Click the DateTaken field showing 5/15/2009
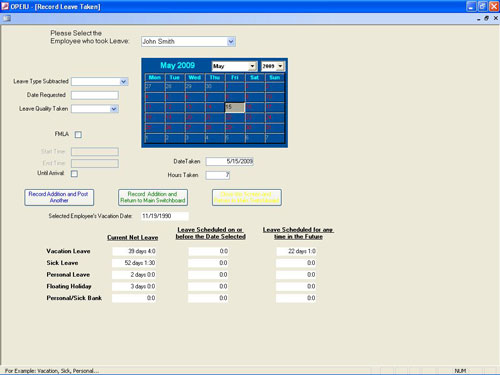 pos(230,162)
